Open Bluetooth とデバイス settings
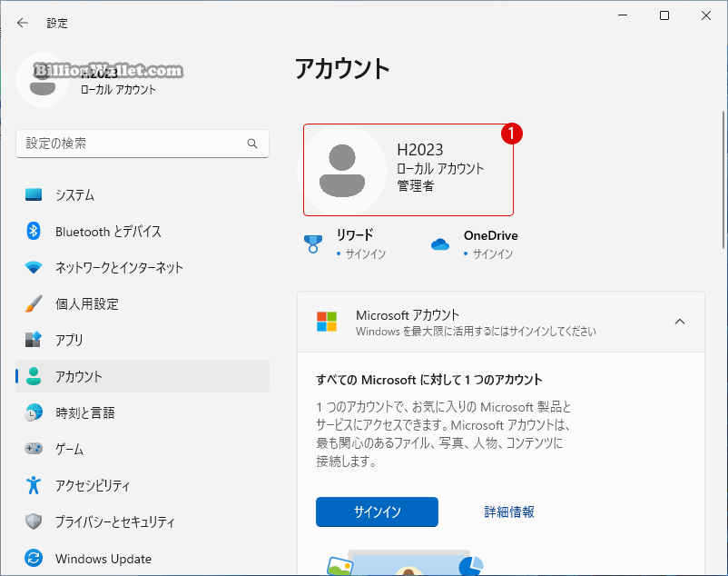The height and width of the screenshot is (576, 728). click(143, 231)
